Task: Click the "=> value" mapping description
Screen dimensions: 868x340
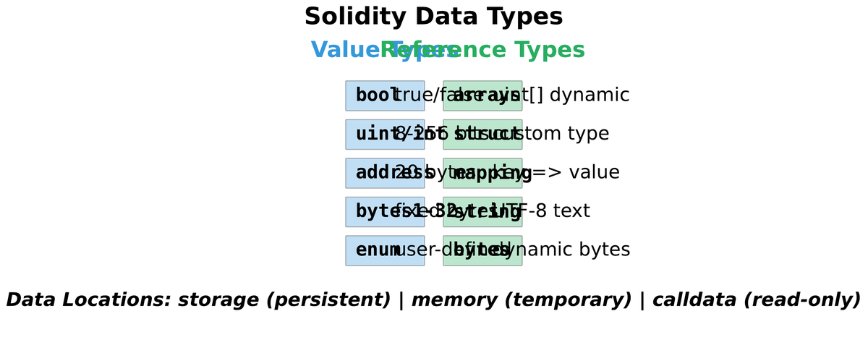Action: (579, 173)
